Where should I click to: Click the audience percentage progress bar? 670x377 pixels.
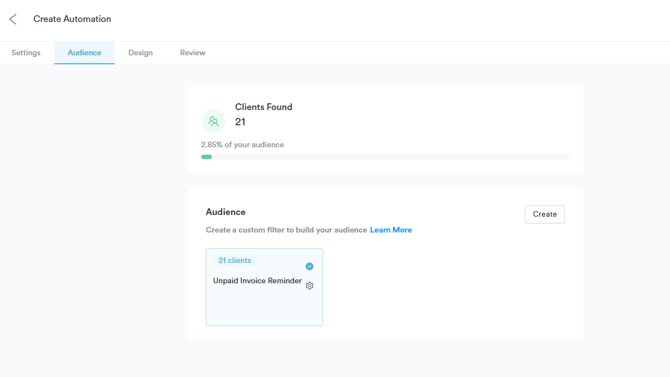(385, 157)
